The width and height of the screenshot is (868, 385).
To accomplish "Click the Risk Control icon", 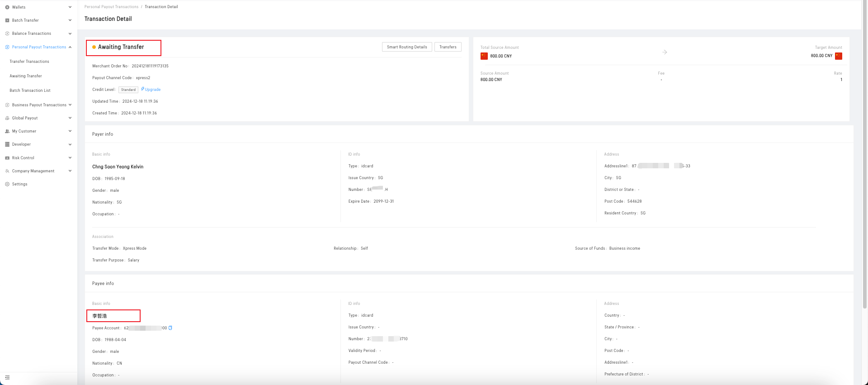I will tap(7, 158).
